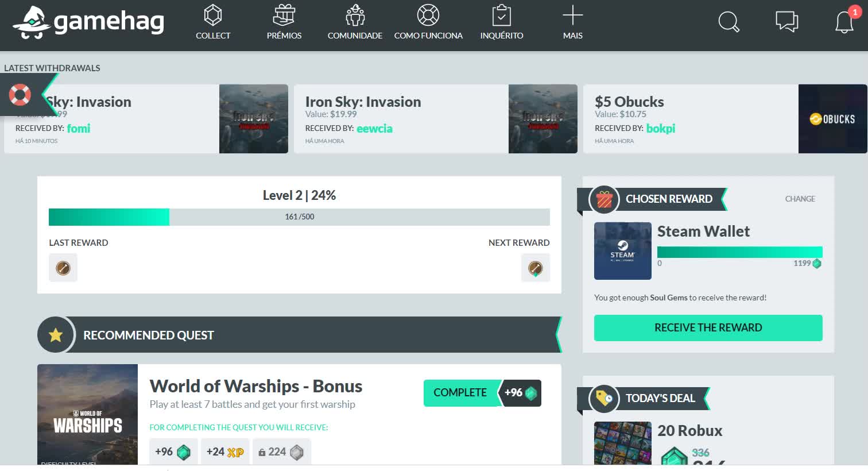Click the Complete quest button
This screenshot has height=471, width=868.
click(460, 393)
